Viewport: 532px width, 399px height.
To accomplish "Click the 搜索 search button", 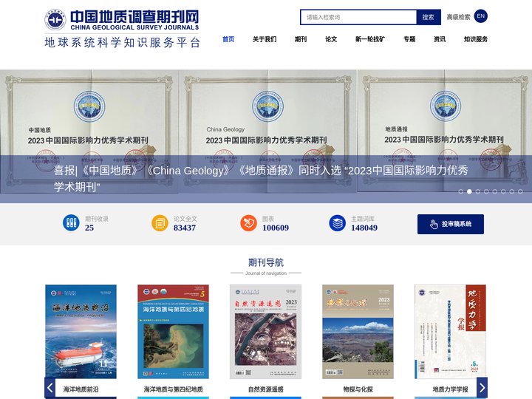I will [x=429, y=17].
